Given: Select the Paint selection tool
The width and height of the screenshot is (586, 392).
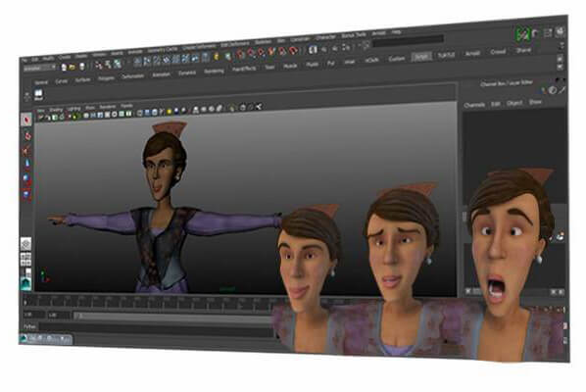Looking at the screenshot, I should [26, 151].
